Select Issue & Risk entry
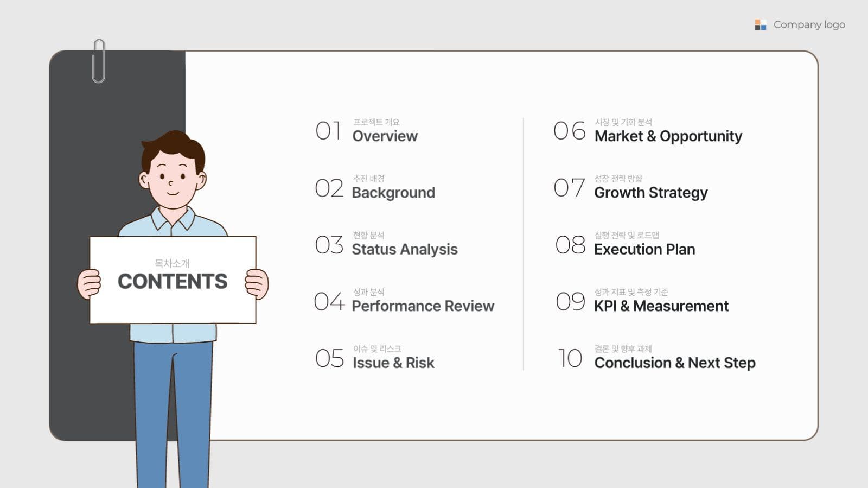The height and width of the screenshot is (488, 868). coord(393,363)
